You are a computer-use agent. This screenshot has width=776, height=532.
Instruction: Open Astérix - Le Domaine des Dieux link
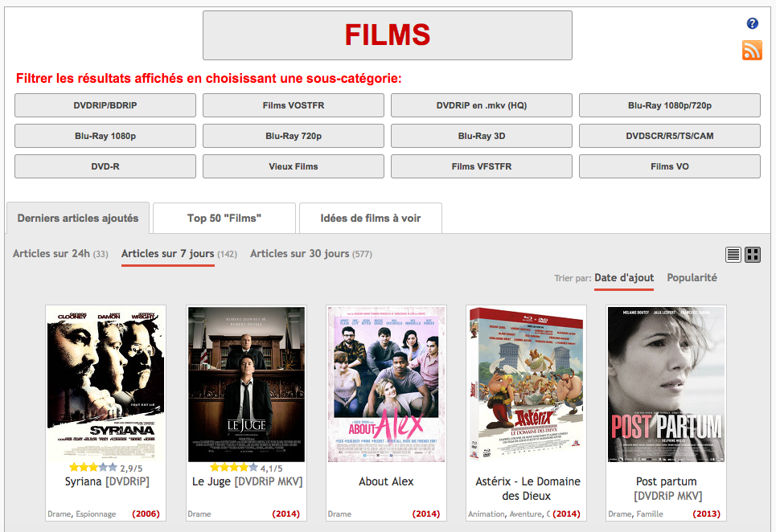coord(528,489)
